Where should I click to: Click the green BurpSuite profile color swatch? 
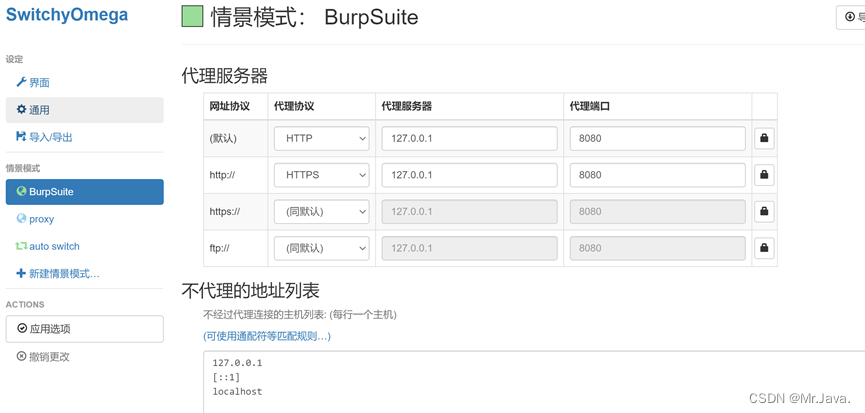(193, 17)
